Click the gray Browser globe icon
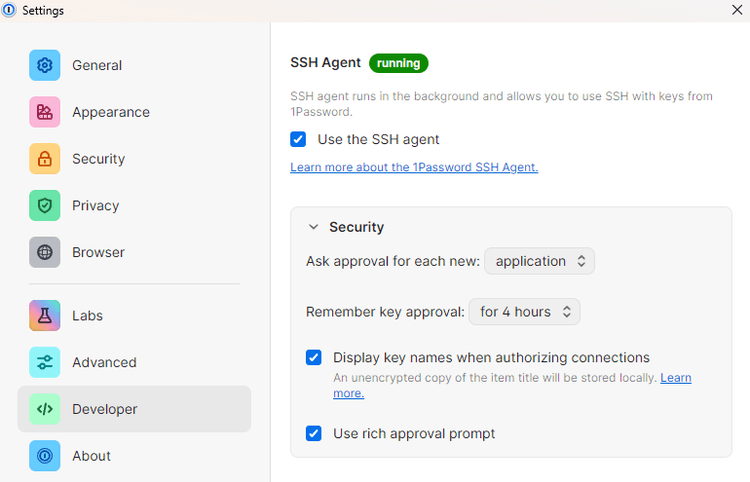The image size is (750, 482). (44, 252)
